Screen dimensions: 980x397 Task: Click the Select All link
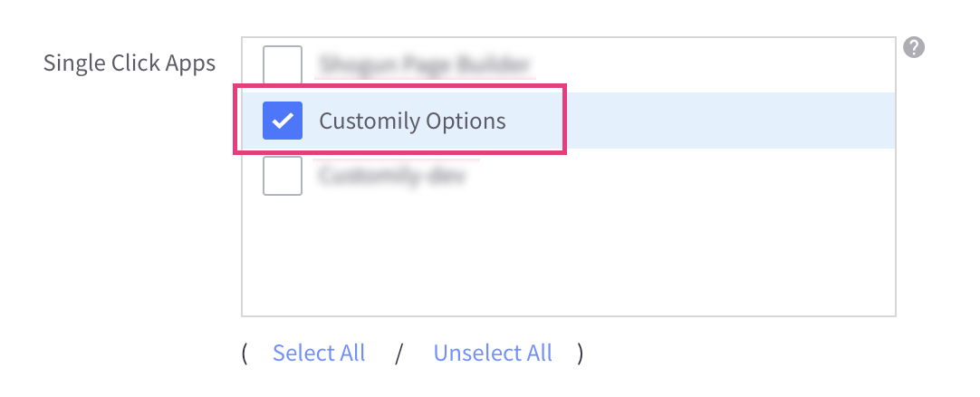click(x=319, y=353)
